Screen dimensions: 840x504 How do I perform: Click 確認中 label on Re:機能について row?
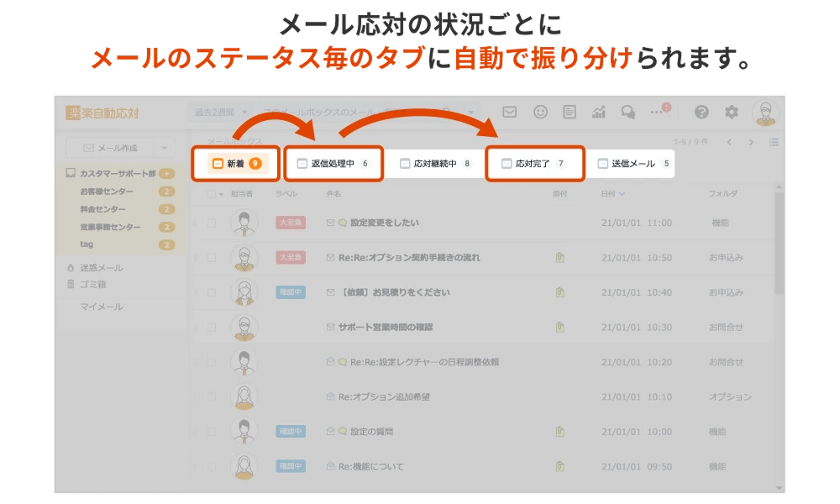click(x=291, y=466)
